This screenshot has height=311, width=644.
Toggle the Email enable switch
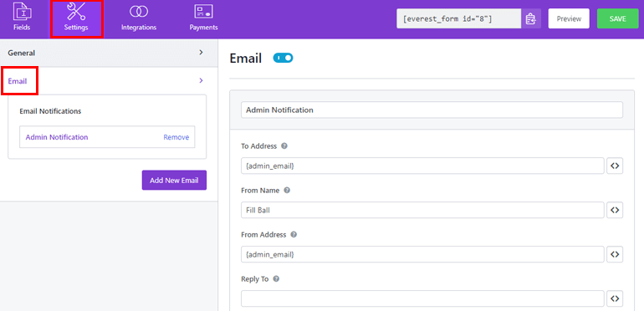(283, 59)
